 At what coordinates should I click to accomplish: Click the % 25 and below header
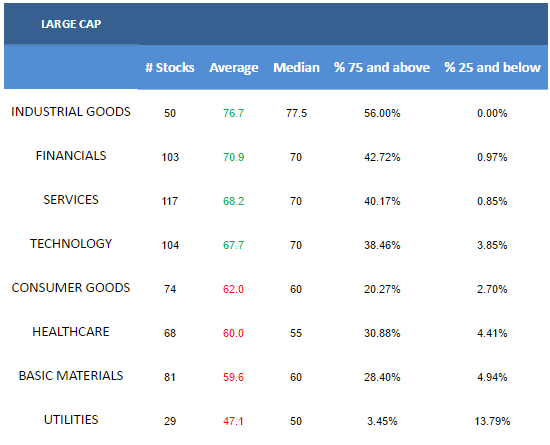(492, 67)
